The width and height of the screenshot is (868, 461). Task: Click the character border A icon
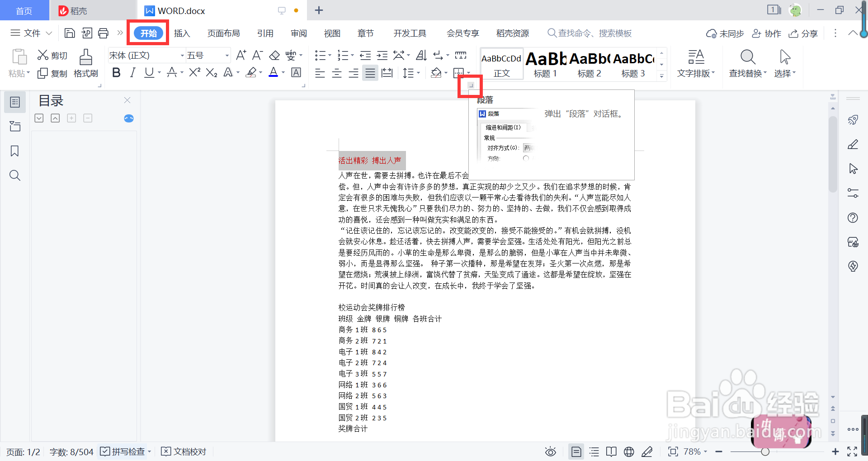[296, 72]
